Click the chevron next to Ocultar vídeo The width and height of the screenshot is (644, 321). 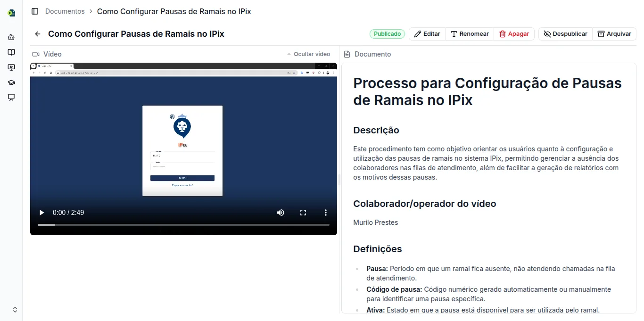tap(288, 54)
